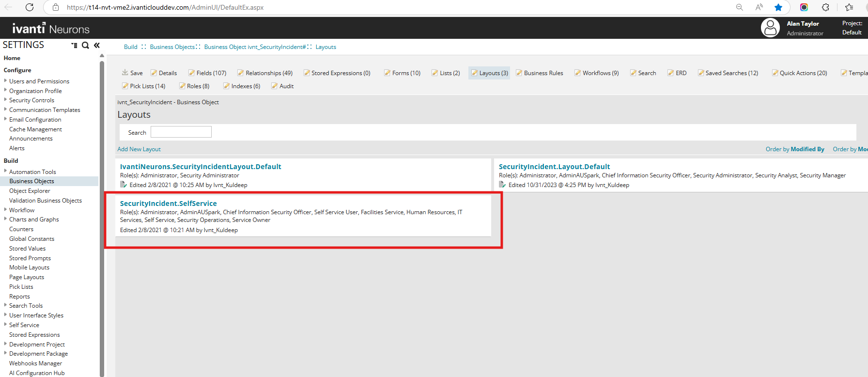
Task: Open the Business Rules tab
Action: click(x=540, y=73)
